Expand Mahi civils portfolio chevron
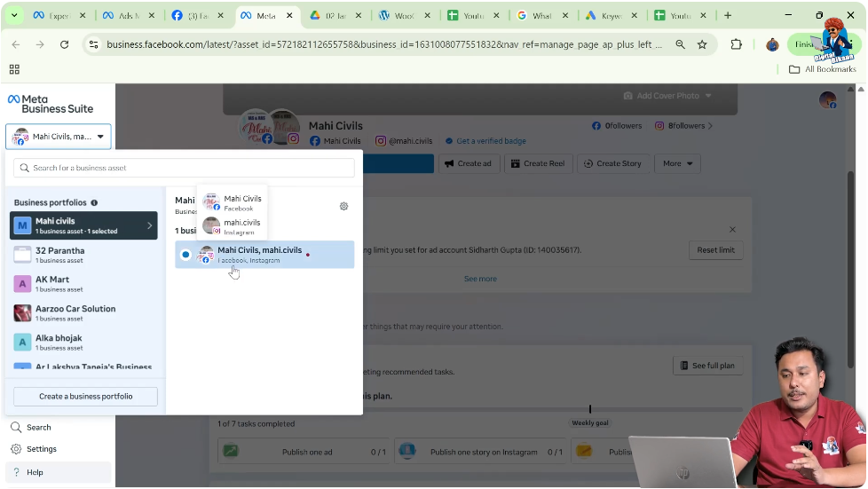Screen dimensions: 868x489 pos(149,225)
